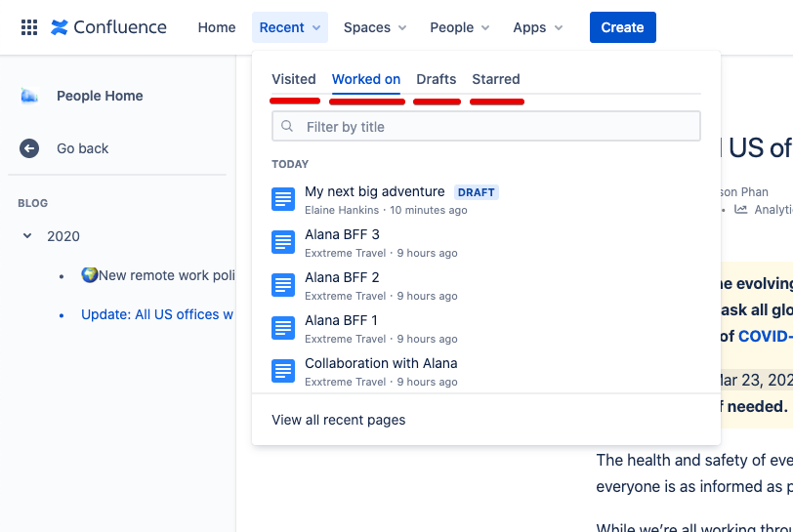Click page icon for My next big adventure
Image resolution: width=793 pixels, height=532 pixels.
(283, 199)
